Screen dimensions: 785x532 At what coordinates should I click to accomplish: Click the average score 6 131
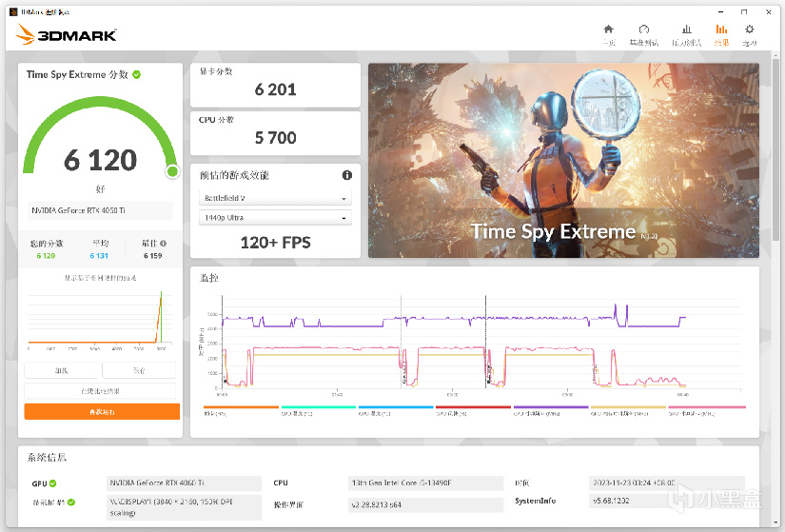[99, 256]
